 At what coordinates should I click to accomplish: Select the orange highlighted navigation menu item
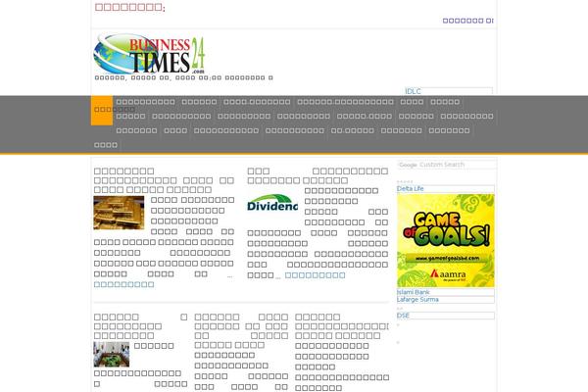point(102,110)
